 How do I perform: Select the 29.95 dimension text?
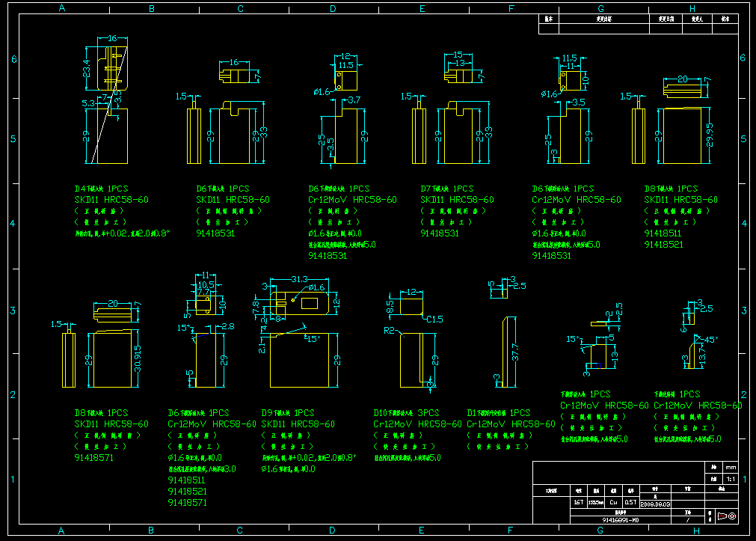tap(709, 135)
